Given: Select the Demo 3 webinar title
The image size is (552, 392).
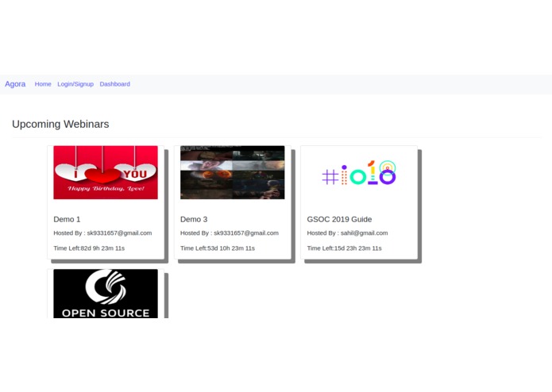Looking at the screenshot, I should (194, 219).
